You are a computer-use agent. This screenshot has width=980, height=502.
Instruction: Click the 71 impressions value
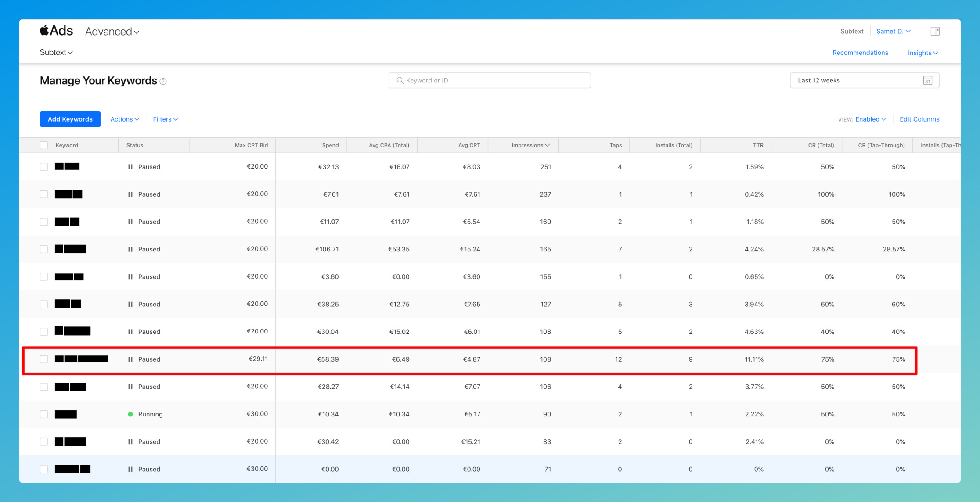548,469
